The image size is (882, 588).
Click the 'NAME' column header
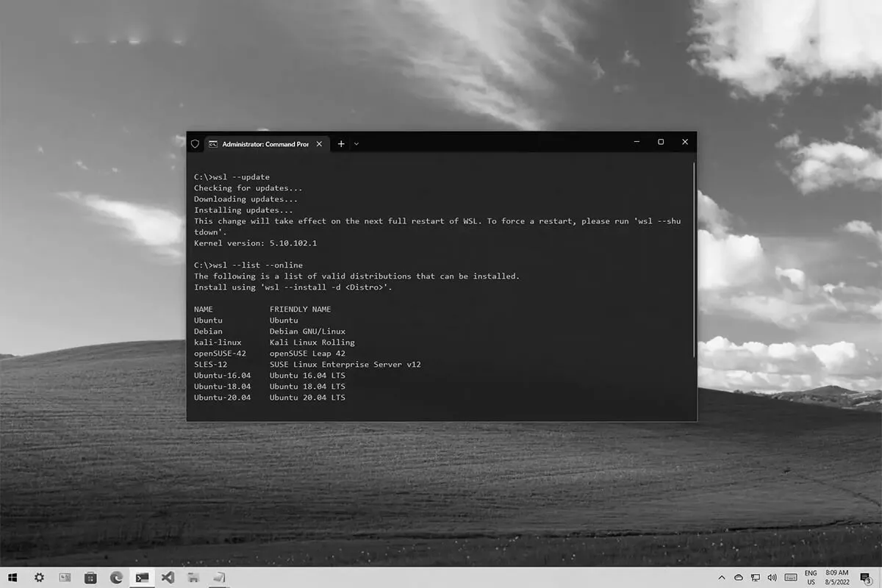[x=203, y=309]
